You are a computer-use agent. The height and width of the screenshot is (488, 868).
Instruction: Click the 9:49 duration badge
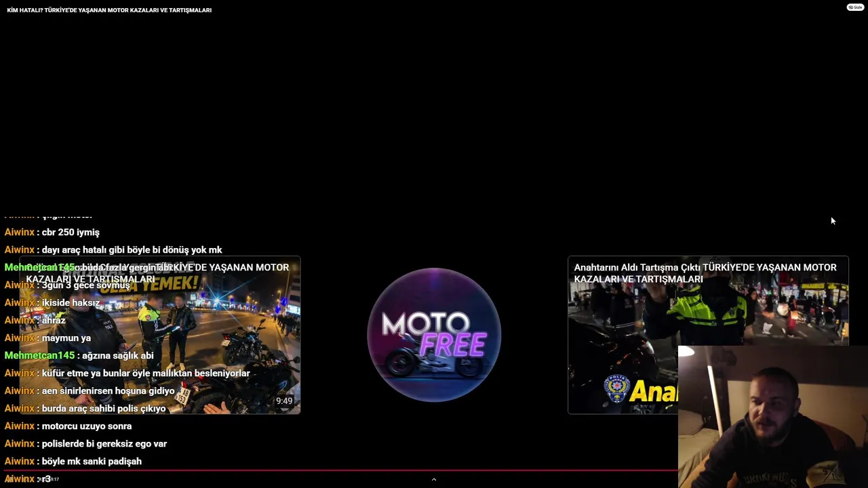click(284, 401)
